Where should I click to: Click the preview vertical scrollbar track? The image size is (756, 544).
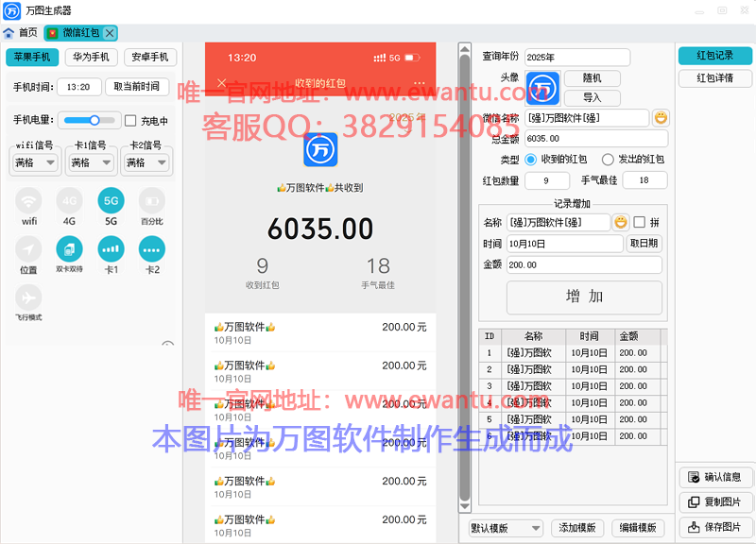(x=465, y=278)
